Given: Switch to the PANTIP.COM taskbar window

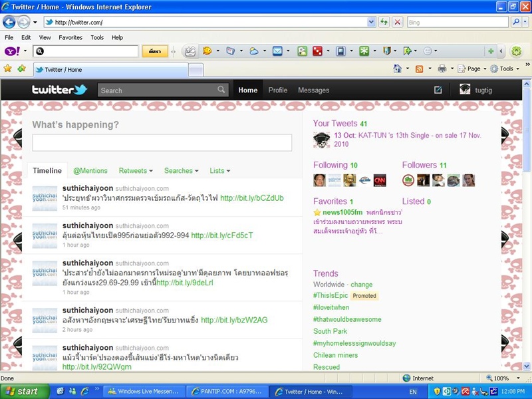Looking at the screenshot, I should click(227, 392).
